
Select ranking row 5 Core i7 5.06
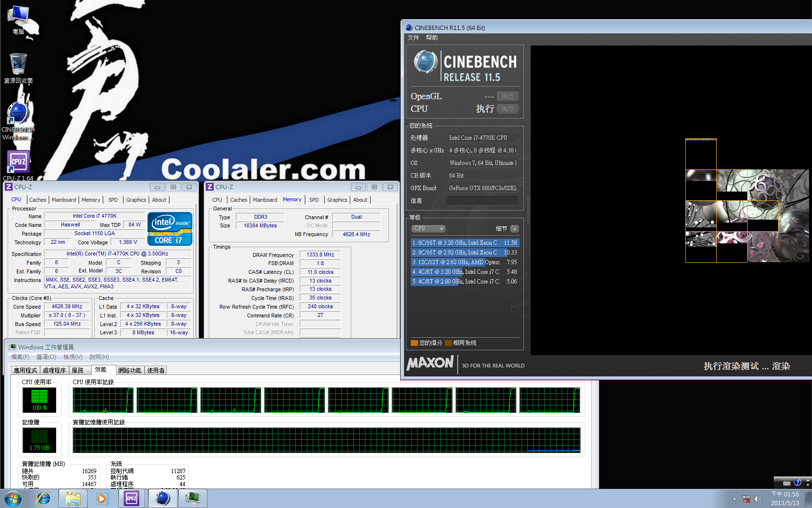point(465,282)
